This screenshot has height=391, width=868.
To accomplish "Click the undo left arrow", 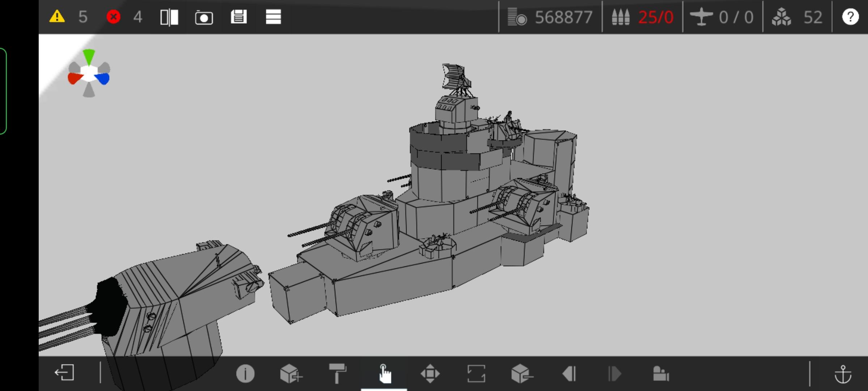I will pyautogui.click(x=569, y=373).
